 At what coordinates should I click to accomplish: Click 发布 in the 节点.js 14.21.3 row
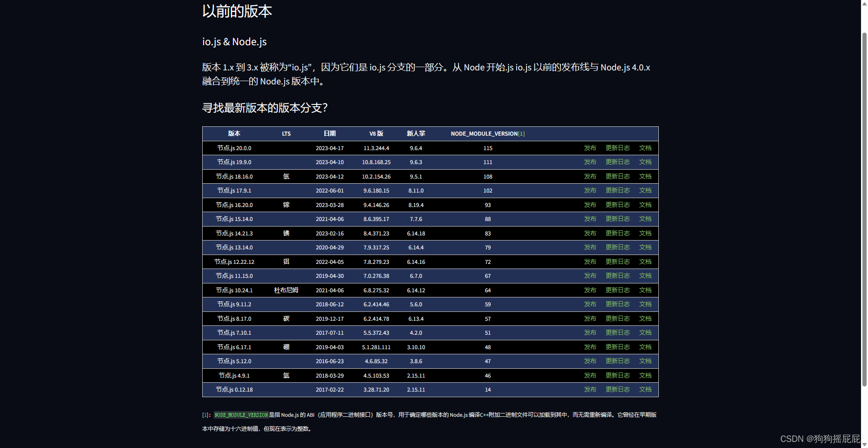point(590,233)
